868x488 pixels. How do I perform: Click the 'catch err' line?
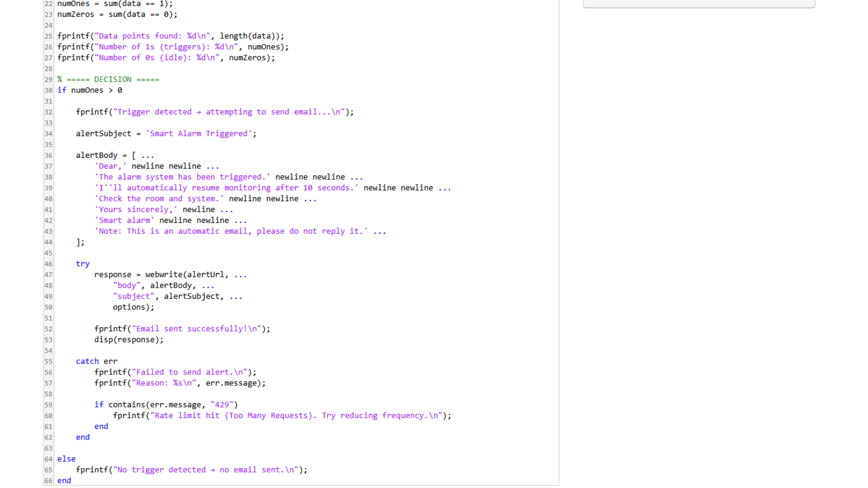97,361
